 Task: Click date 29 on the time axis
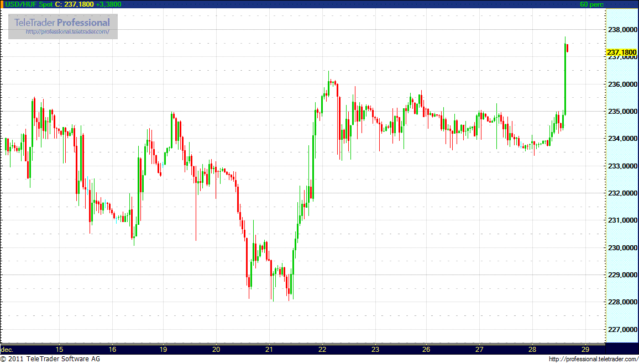(585, 350)
